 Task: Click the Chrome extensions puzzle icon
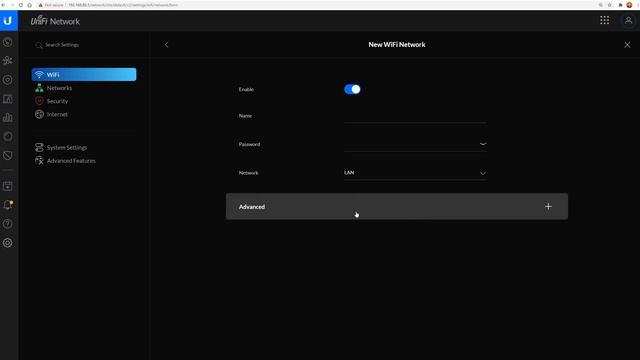coord(620,5)
